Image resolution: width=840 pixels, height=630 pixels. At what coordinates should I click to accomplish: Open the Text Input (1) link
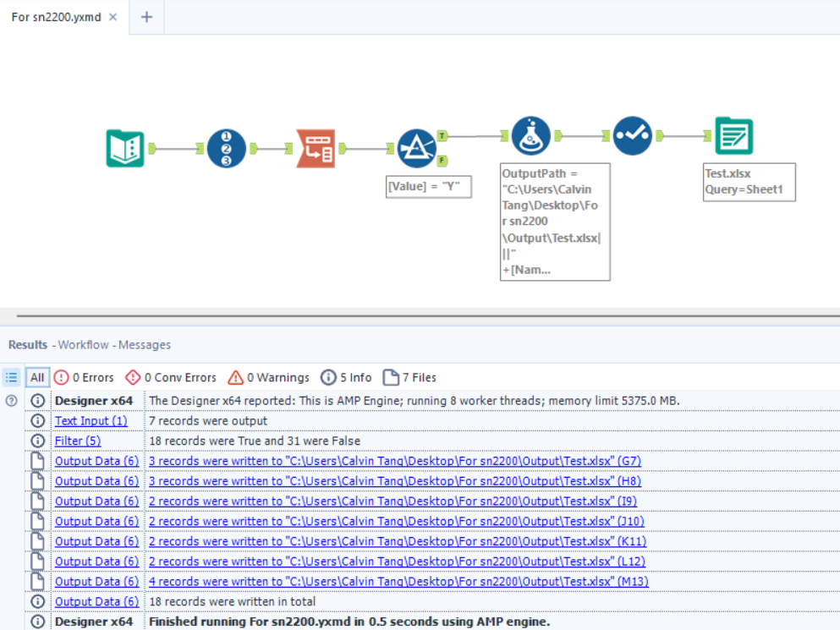[91, 421]
